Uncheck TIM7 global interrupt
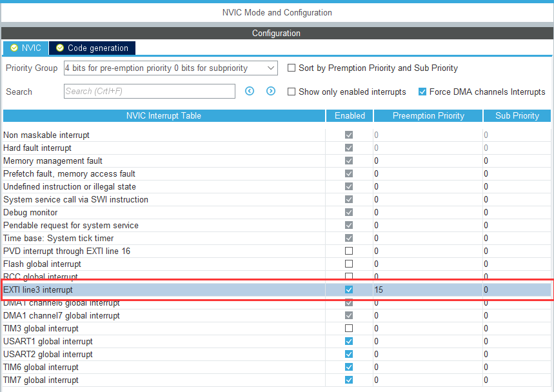Image resolution: width=554 pixels, height=392 pixels. tap(349, 380)
